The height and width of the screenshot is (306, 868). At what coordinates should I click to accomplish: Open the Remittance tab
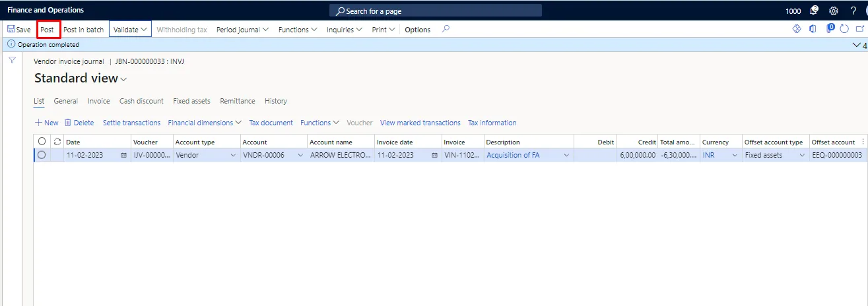point(238,101)
